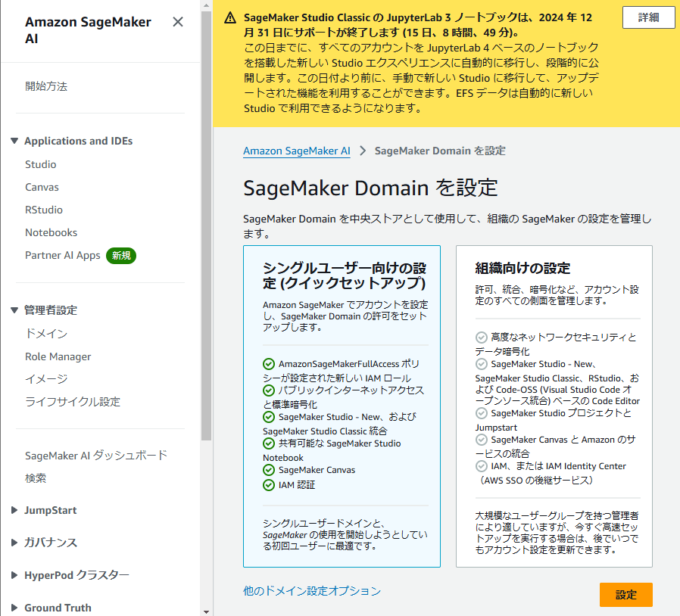
Task: Click the green checkmark beside SageMaker Studio - New、および
Action: 269,417
